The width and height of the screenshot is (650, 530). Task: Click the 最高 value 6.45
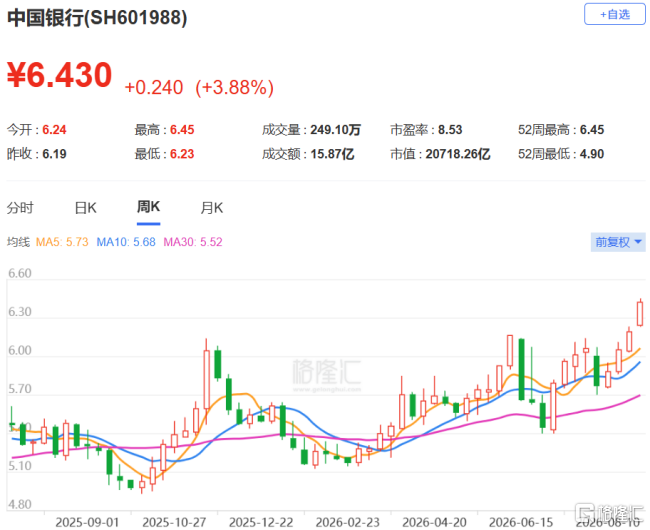[182, 130]
